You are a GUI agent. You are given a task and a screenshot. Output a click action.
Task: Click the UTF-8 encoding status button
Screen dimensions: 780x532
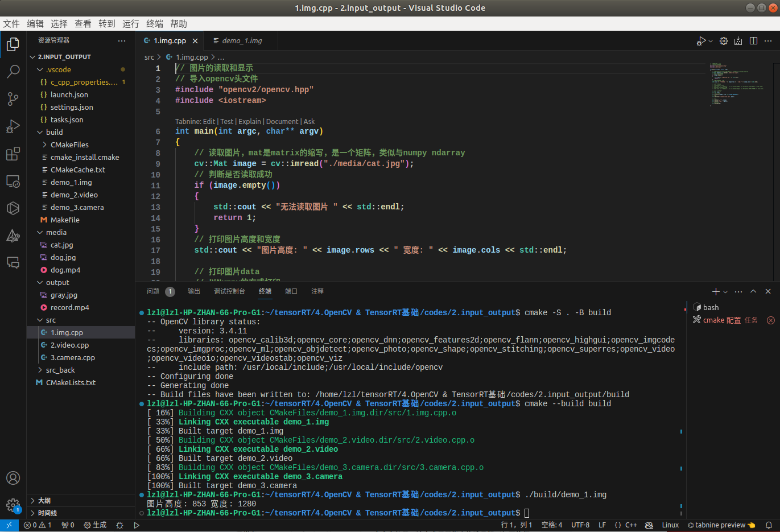coord(580,525)
